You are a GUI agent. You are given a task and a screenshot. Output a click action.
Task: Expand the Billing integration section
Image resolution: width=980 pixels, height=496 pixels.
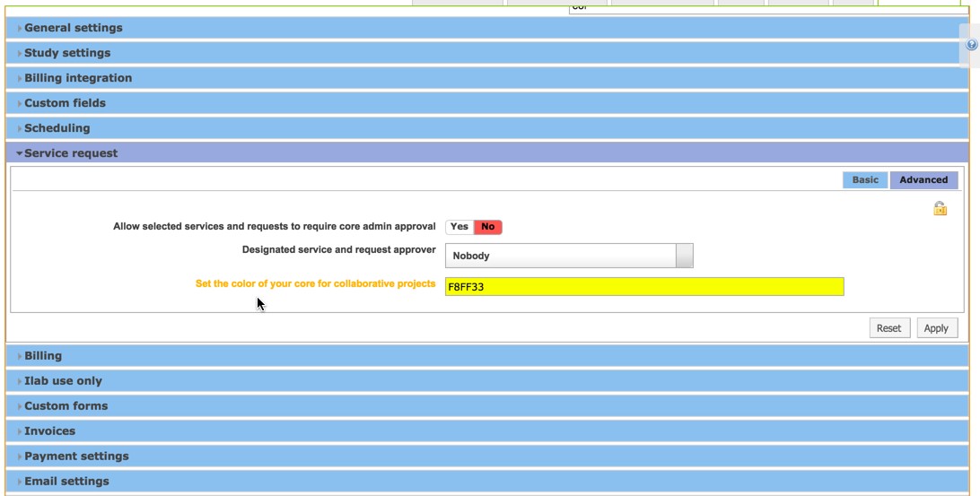pos(78,78)
